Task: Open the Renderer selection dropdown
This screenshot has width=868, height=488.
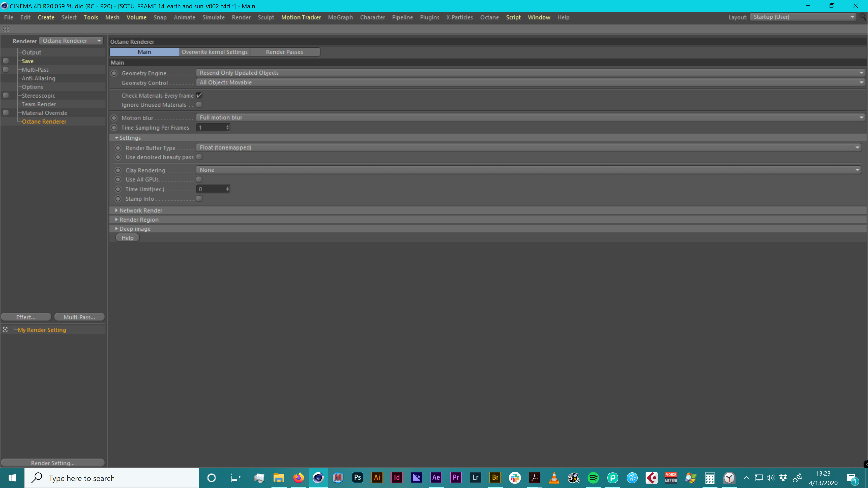Action: pos(71,41)
